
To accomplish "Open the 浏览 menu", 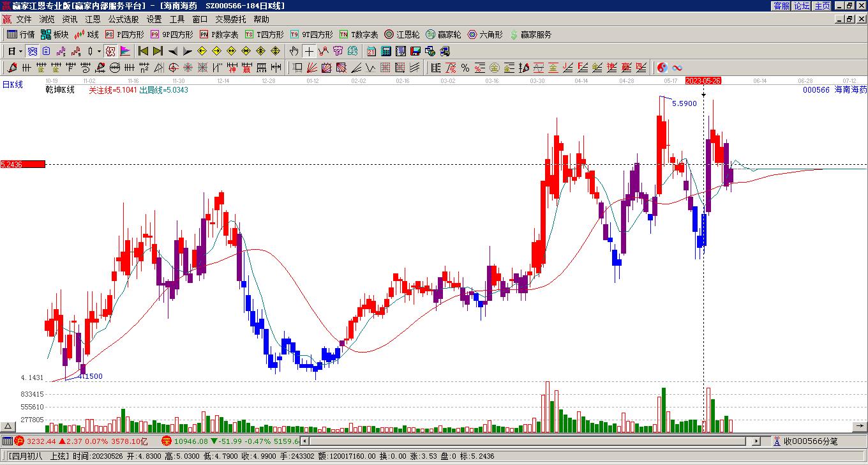I will click(x=47, y=19).
